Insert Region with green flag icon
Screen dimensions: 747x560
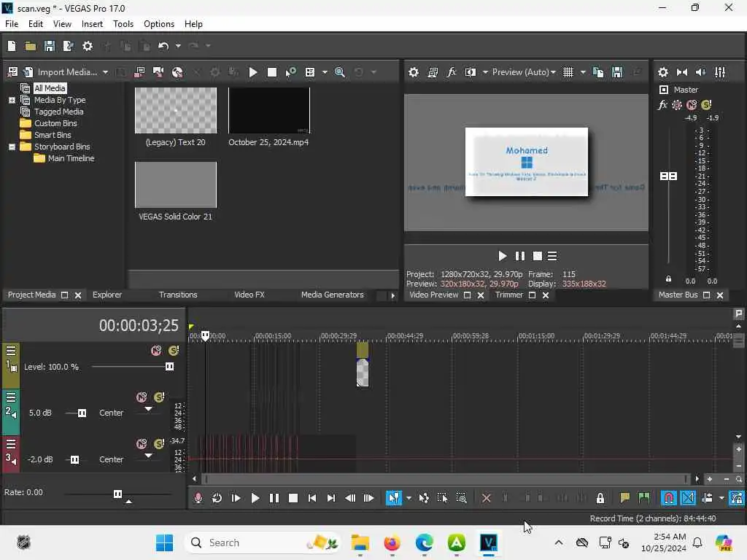click(x=644, y=498)
